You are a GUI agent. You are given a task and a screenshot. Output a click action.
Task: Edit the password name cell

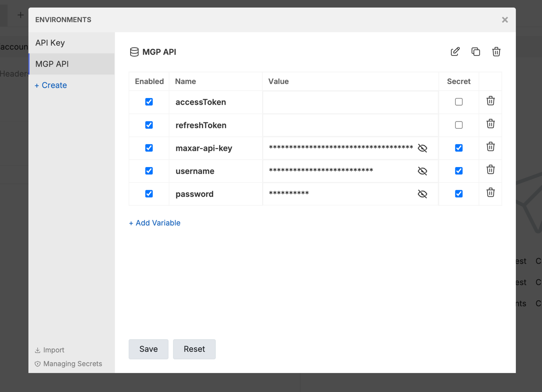(x=216, y=194)
